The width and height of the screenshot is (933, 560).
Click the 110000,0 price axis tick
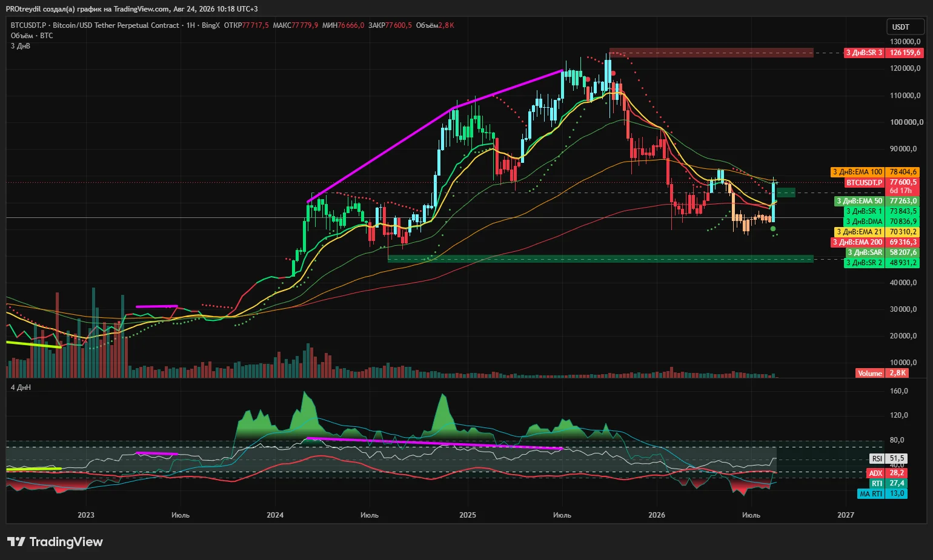pyautogui.click(x=905, y=96)
